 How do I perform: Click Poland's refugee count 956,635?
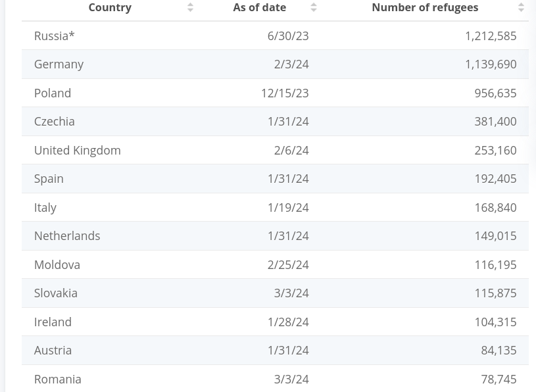tap(495, 93)
